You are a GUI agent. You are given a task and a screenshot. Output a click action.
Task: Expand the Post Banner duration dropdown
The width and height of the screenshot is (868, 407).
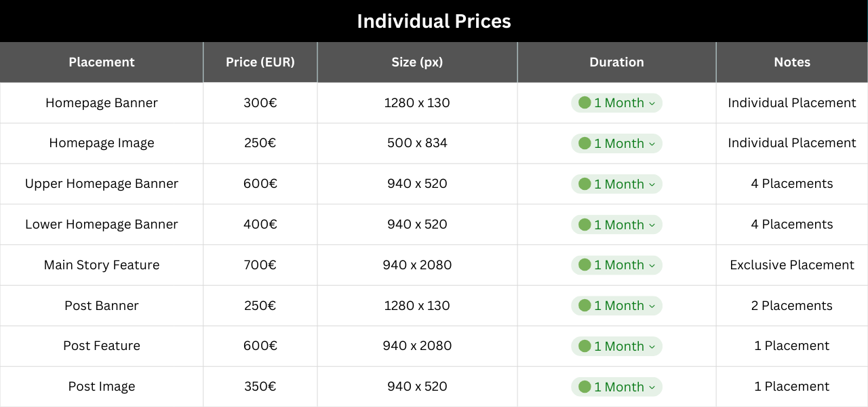616,306
